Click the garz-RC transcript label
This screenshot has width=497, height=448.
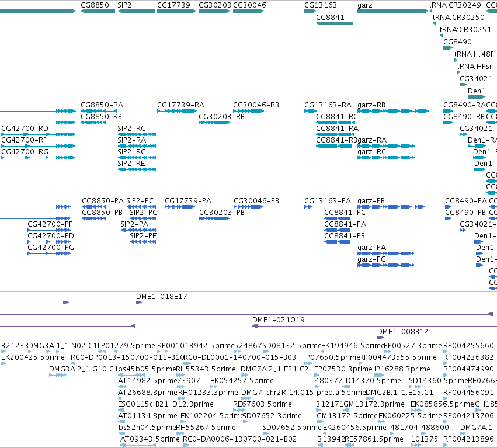371,152
